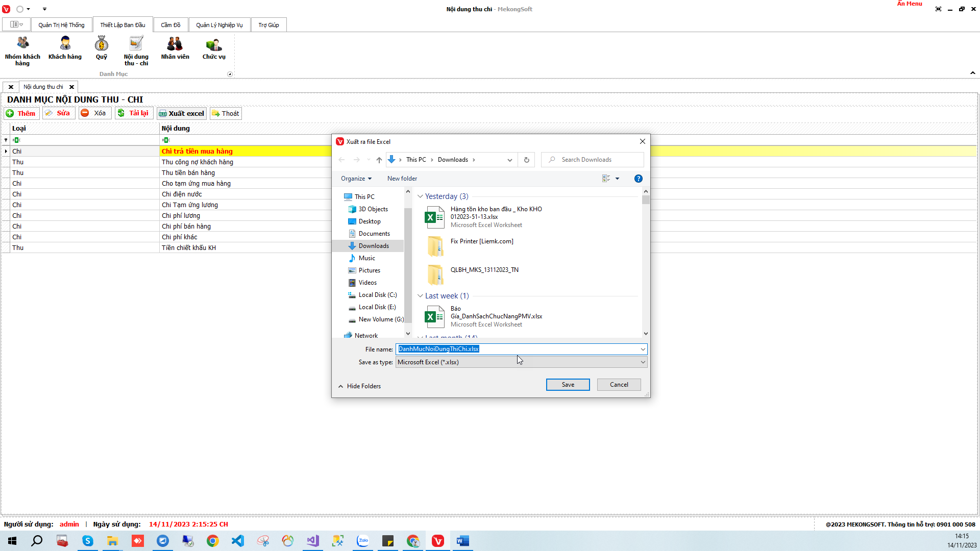The width and height of the screenshot is (980, 551).
Task: Click New folder in save dialog
Action: pos(402,179)
